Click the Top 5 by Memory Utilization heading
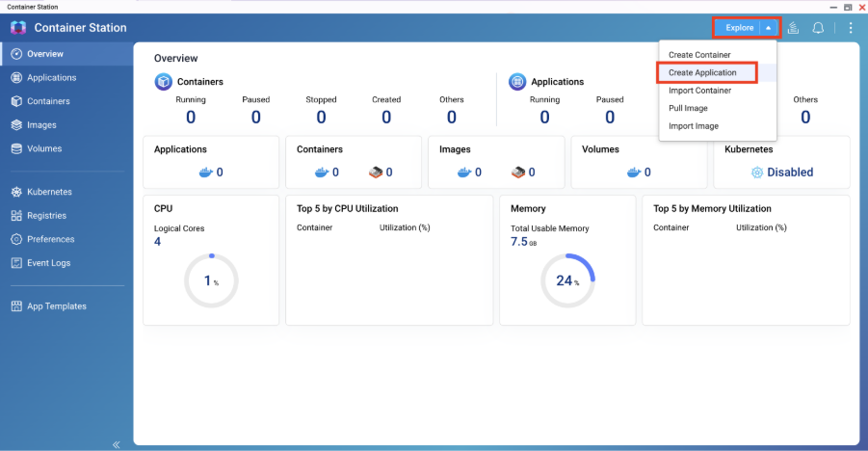 [712, 209]
